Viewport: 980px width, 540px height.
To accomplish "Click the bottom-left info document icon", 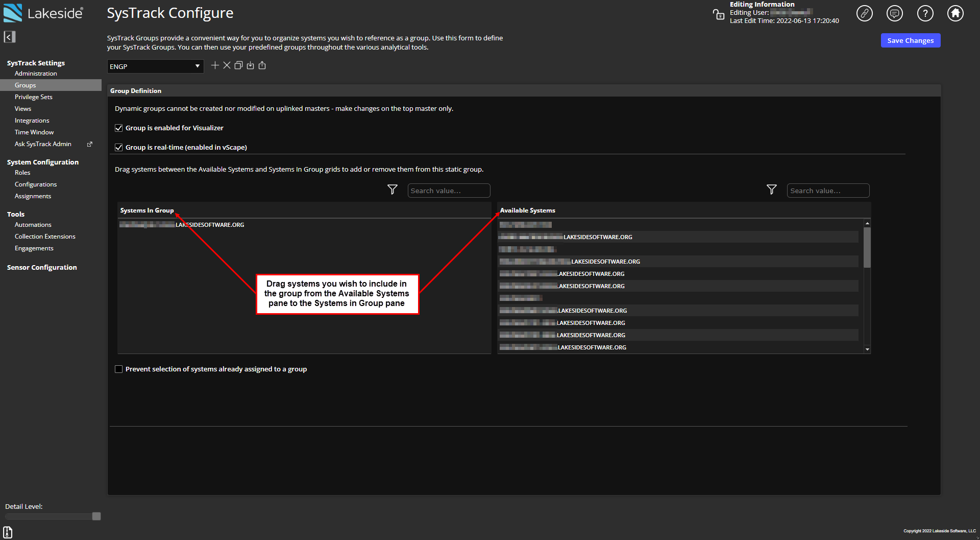I will tap(8, 532).
